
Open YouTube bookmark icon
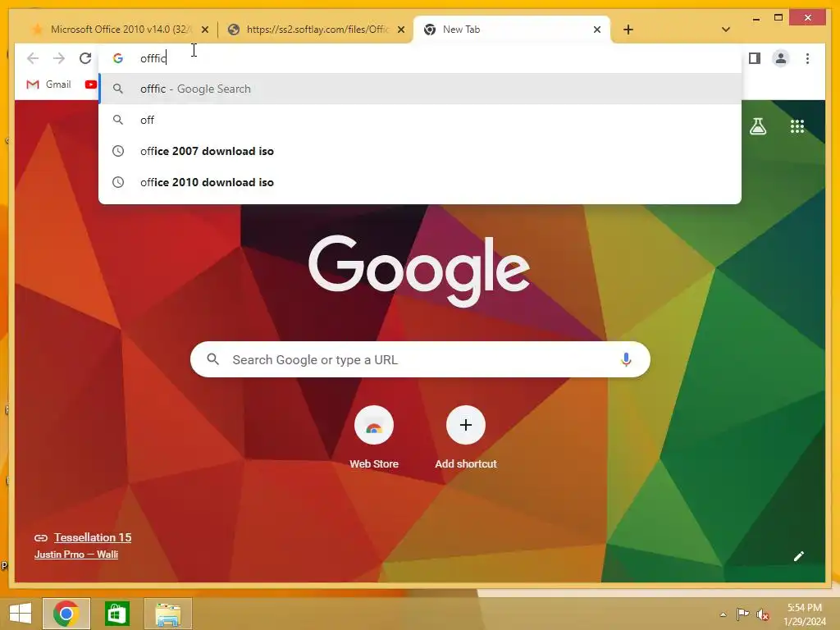(x=90, y=84)
